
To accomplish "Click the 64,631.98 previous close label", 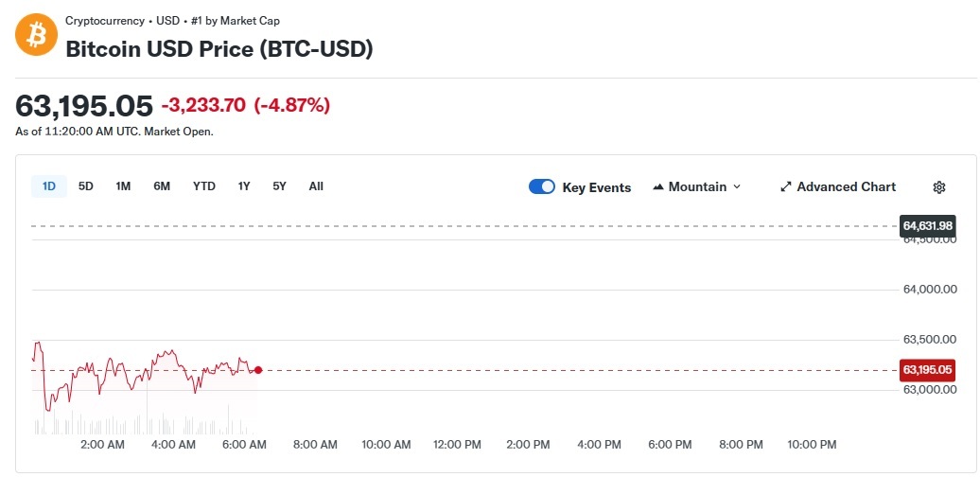I will point(927,226).
